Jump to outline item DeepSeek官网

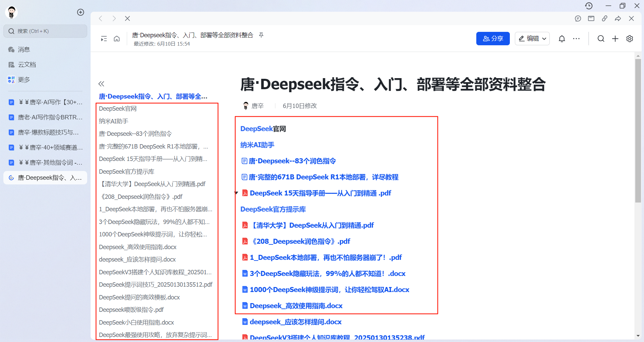pos(118,109)
